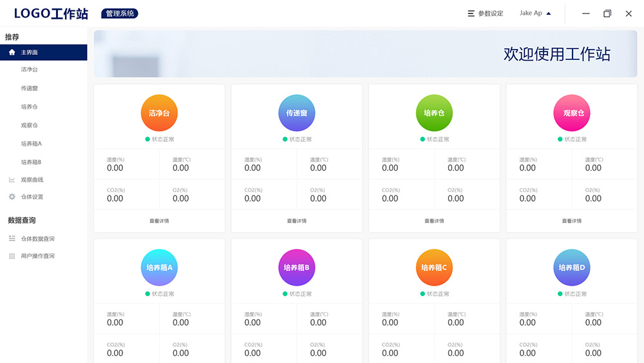Select 培养箱A in the sidebar
Viewport: 644px width, 363px height.
tap(31, 144)
